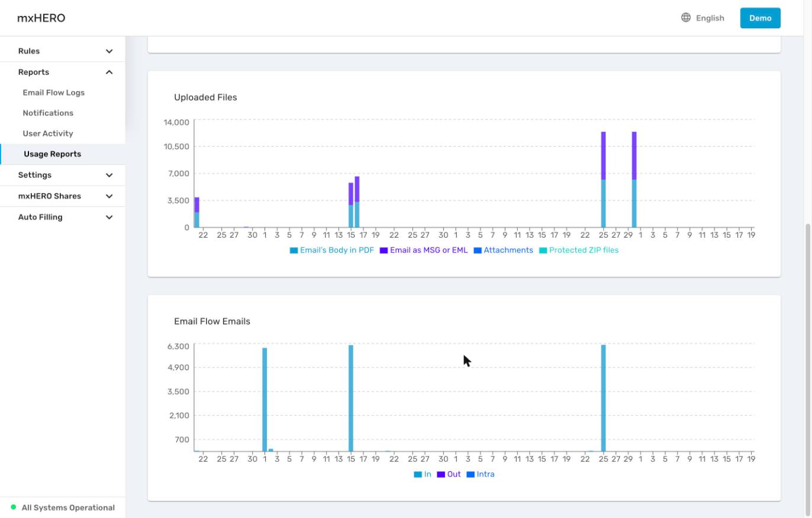The height and width of the screenshot is (518, 812).
Task: Click the 10,500 axis label
Action: 176,147
